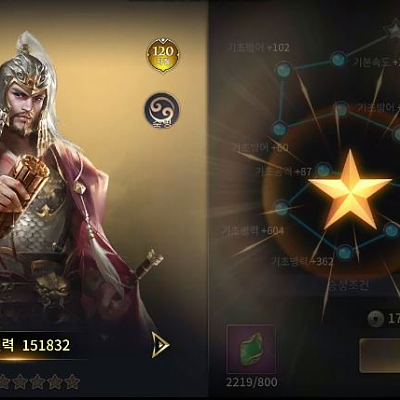The width and height of the screenshot is (400, 400).
Task: Click the triangular next-hero arrow
Action: 160,345
